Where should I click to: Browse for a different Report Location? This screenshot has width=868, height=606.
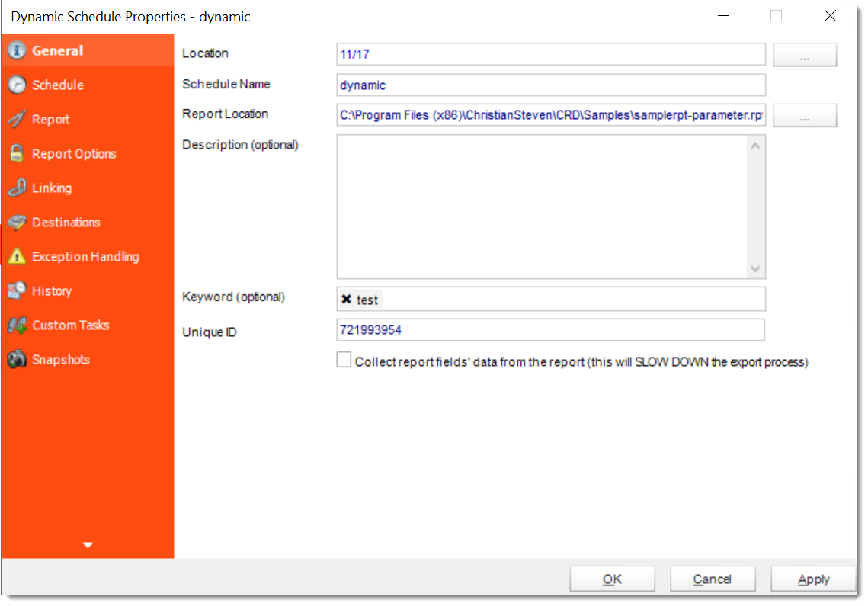(805, 115)
